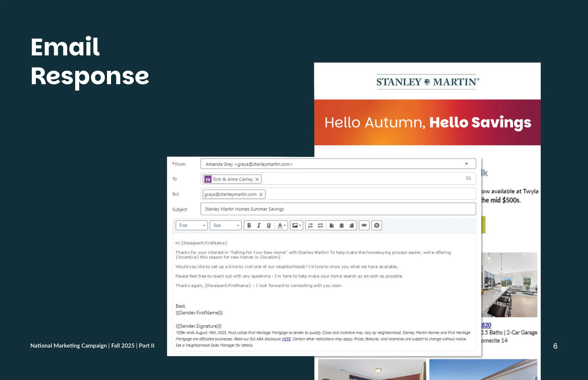Open the Size dropdown
Screen dimensions: 588x380
[226, 225]
